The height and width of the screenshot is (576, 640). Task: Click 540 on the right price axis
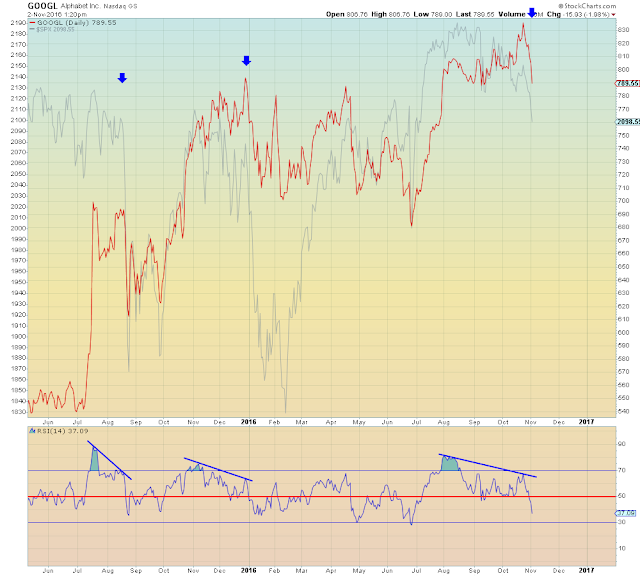[623, 411]
